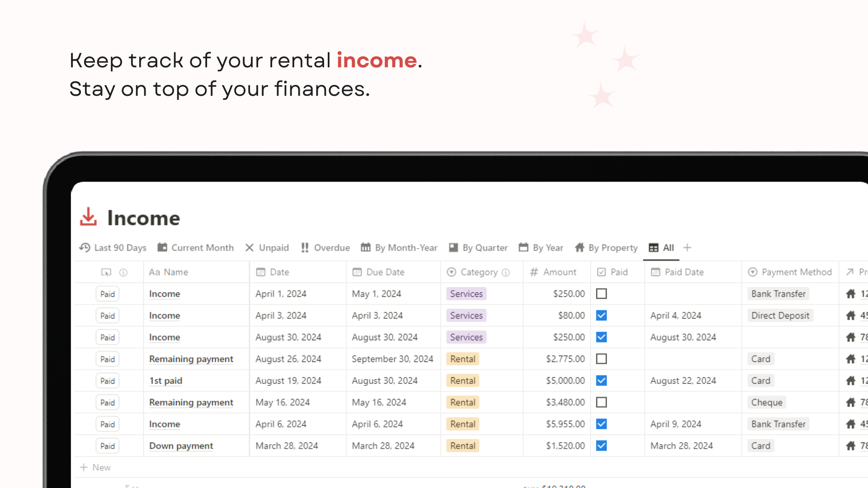This screenshot has height=488, width=868.
Task: Open the Down payment entry name
Action: tap(181, 446)
